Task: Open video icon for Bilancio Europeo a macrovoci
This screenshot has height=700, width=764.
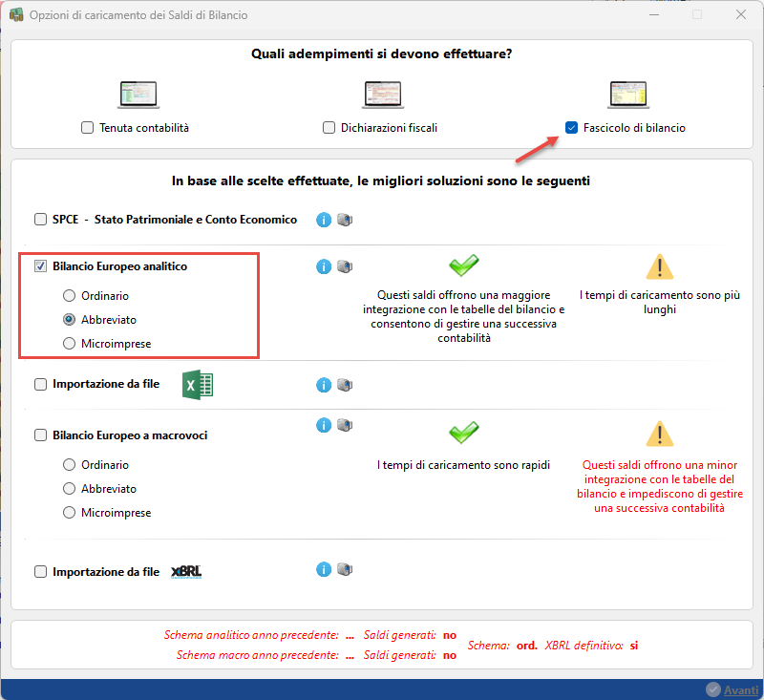Action: (x=345, y=425)
